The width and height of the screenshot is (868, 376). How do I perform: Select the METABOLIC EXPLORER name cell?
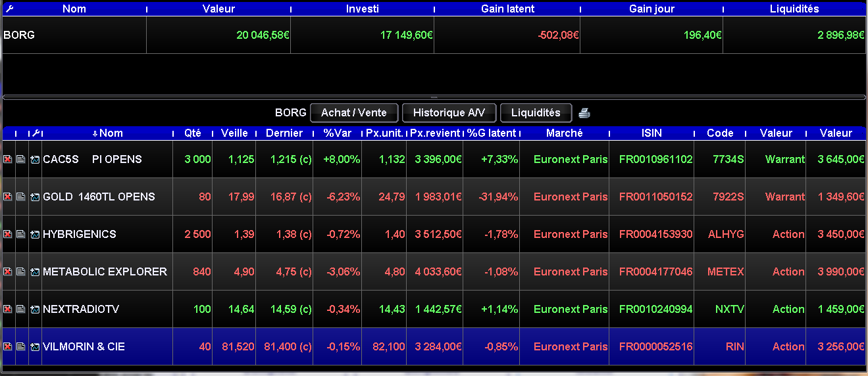coord(107,272)
